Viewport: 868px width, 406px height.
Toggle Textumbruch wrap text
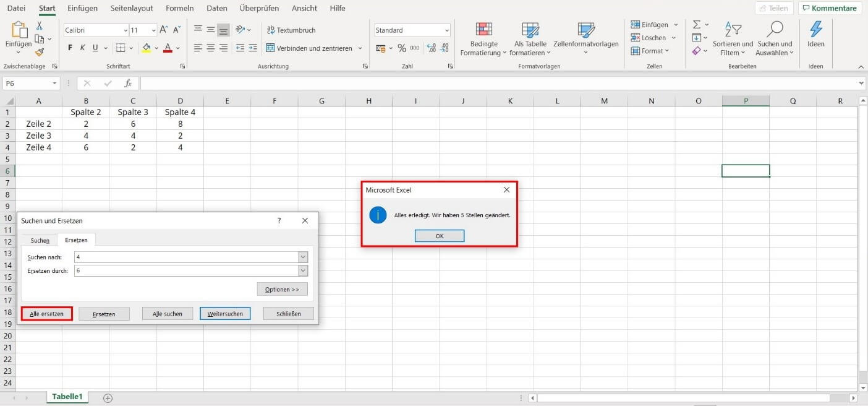[291, 30]
